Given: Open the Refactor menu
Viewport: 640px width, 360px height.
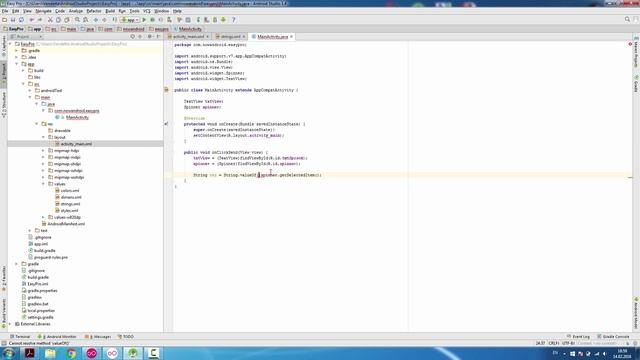Looking at the screenshot, I should (x=93, y=11).
